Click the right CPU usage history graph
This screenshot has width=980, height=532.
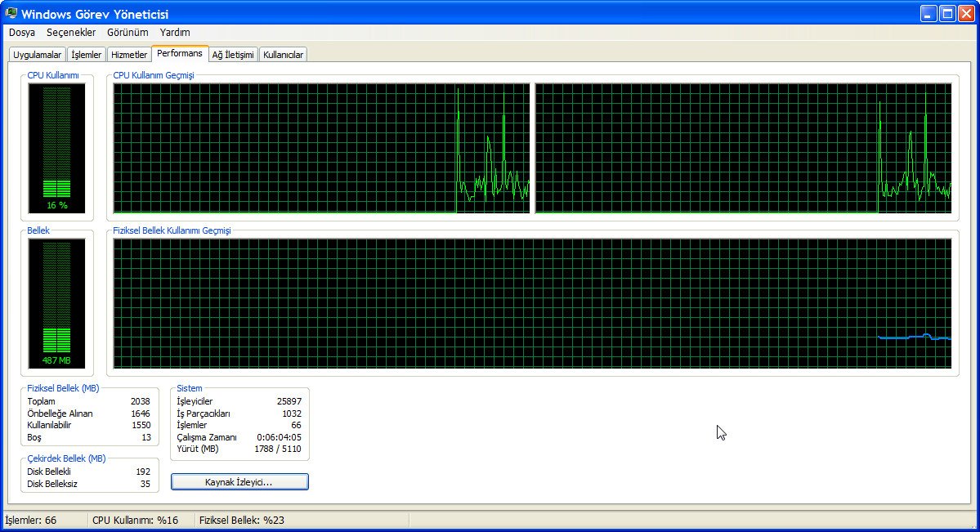pos(743,148)
